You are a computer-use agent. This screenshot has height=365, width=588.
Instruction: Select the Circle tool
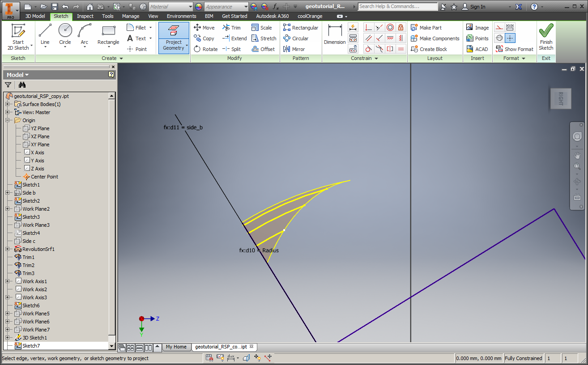[x=65, y=36]
